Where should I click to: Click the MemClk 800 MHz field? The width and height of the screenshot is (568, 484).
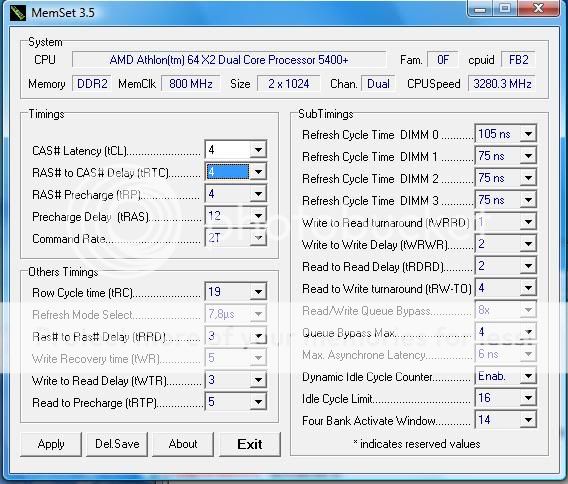191,84
